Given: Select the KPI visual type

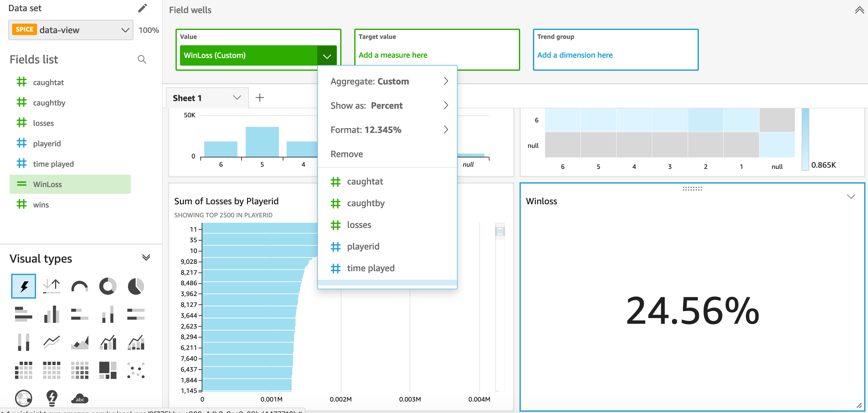Looking at the screenshot, I should [x=51, y=286].
